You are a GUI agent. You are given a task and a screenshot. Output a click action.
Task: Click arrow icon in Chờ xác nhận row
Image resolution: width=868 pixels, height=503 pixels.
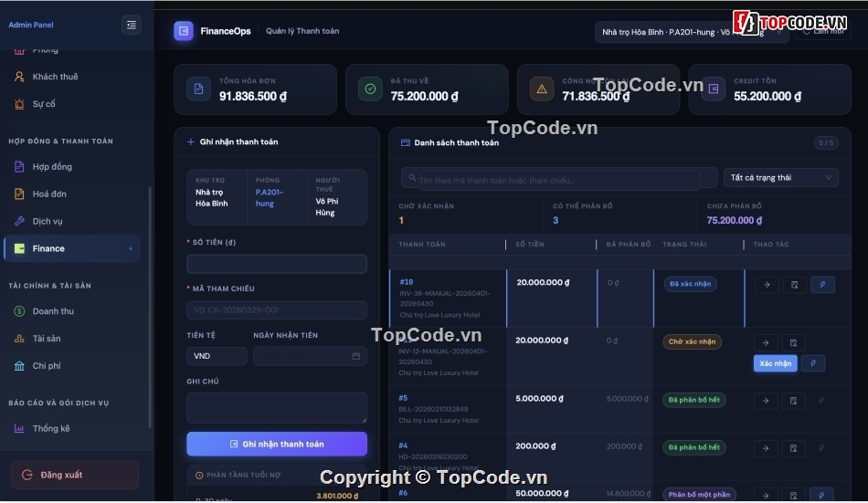point(766,342)
